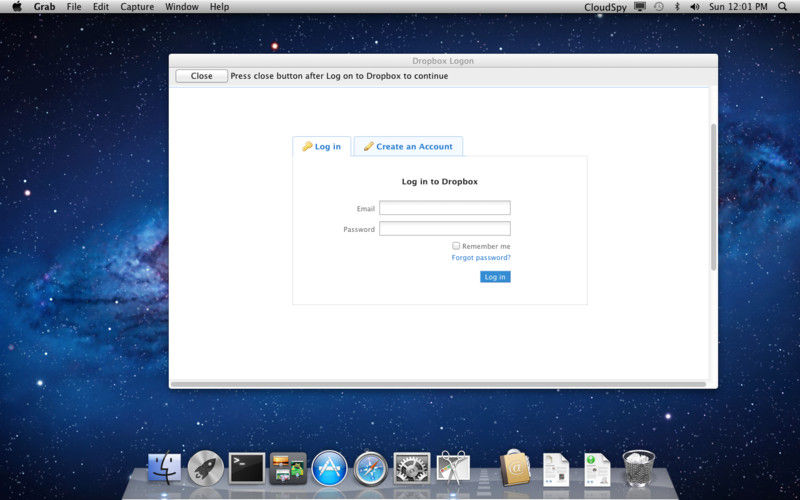Open the Window menu

point(182,7)
